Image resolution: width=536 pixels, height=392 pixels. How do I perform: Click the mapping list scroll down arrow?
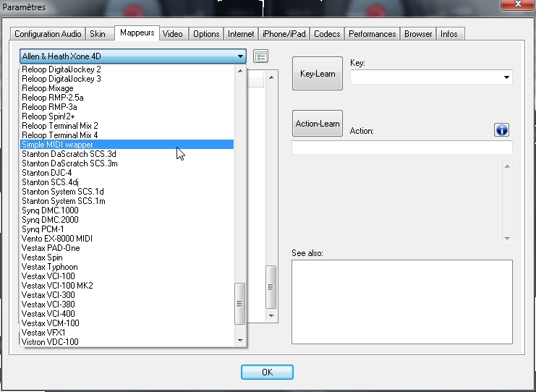pyautogui.click(x=271, y=315)
